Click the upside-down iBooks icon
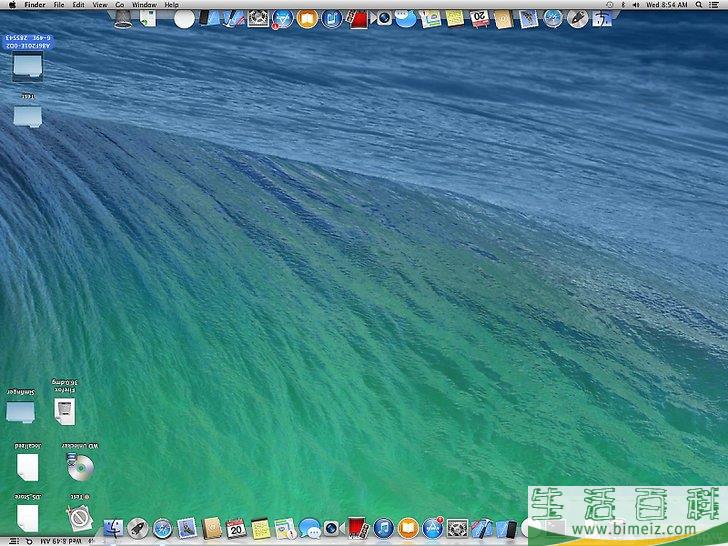This screenshot has height=546, width=728. tap(307, 19)
